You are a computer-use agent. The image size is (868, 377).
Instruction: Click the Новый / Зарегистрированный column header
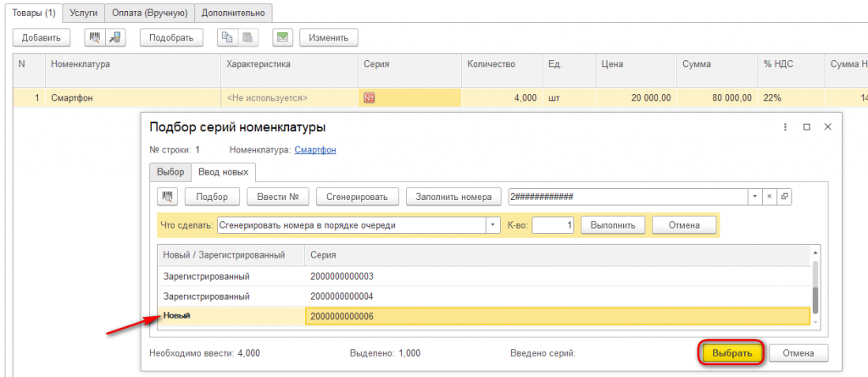coord(231,255)
